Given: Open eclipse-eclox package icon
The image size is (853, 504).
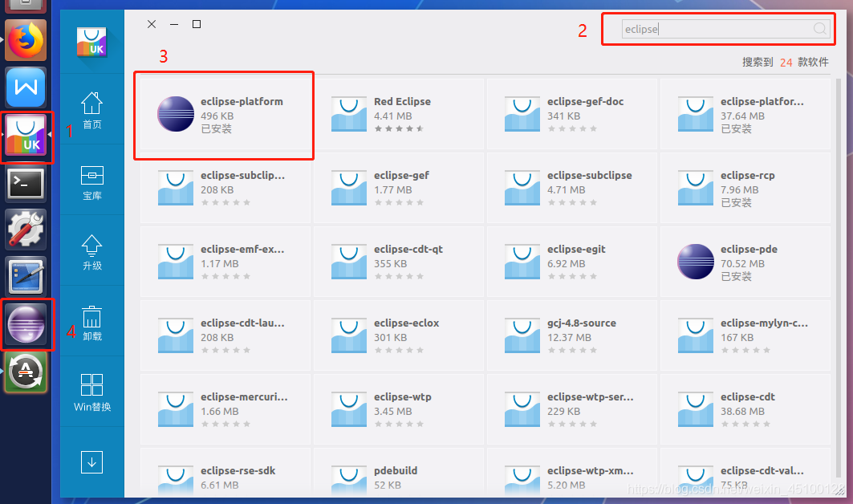Looking at the screenshot, I should coord(349,335).
